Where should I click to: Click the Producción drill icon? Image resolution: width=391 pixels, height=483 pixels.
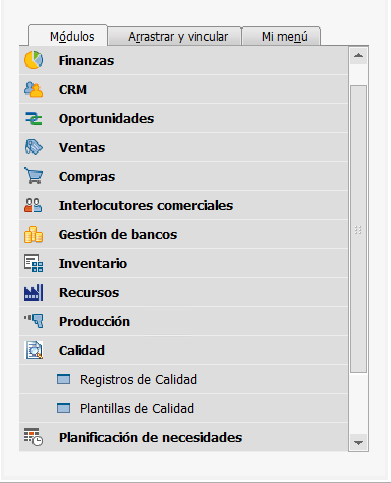pos(33,321)
